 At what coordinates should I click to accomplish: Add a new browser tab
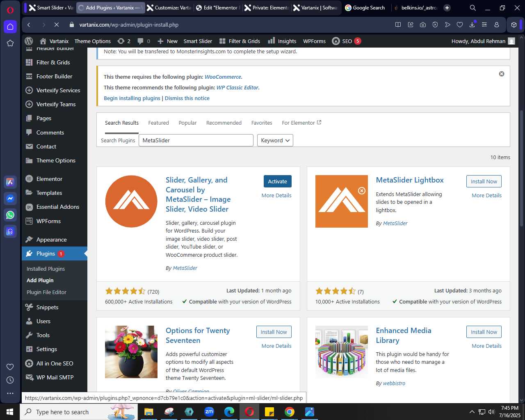click(447, 8)
